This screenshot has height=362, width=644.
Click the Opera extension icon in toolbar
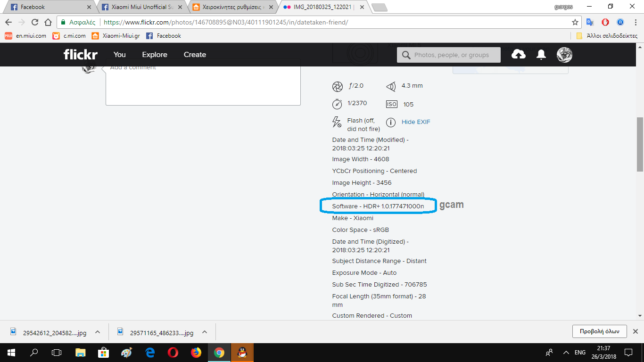click(605, 22)
